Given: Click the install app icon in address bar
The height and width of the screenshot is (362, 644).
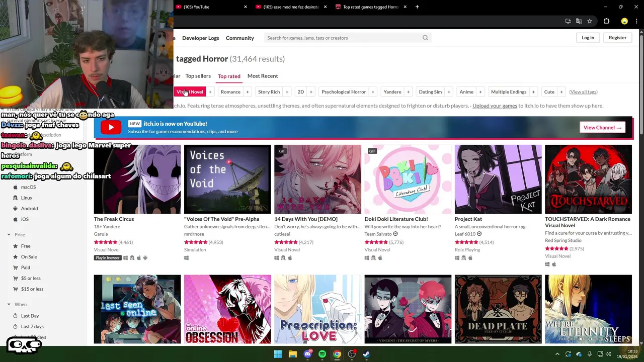Looking at the screenshot, I should (568, 21).
